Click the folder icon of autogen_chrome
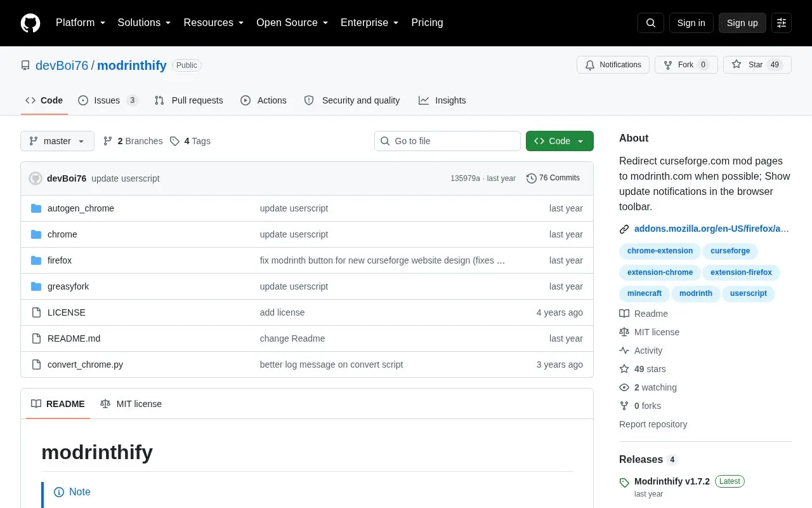 pos(36,208)
